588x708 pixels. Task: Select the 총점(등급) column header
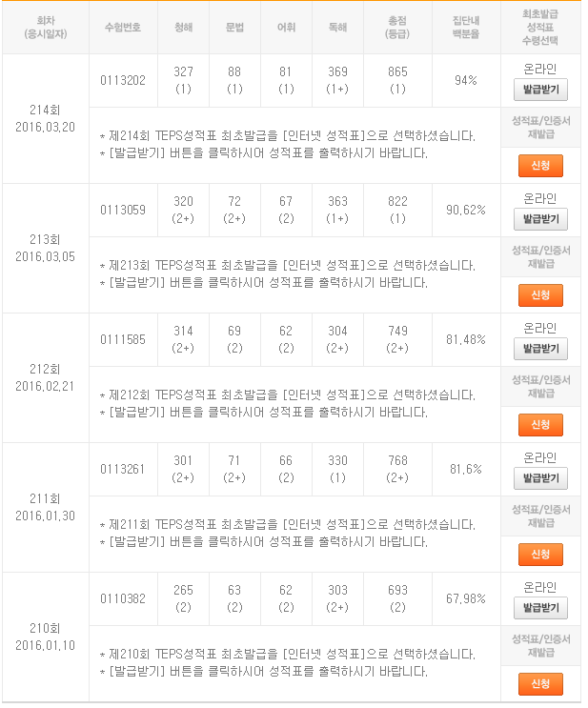click(x=397, y=28)
